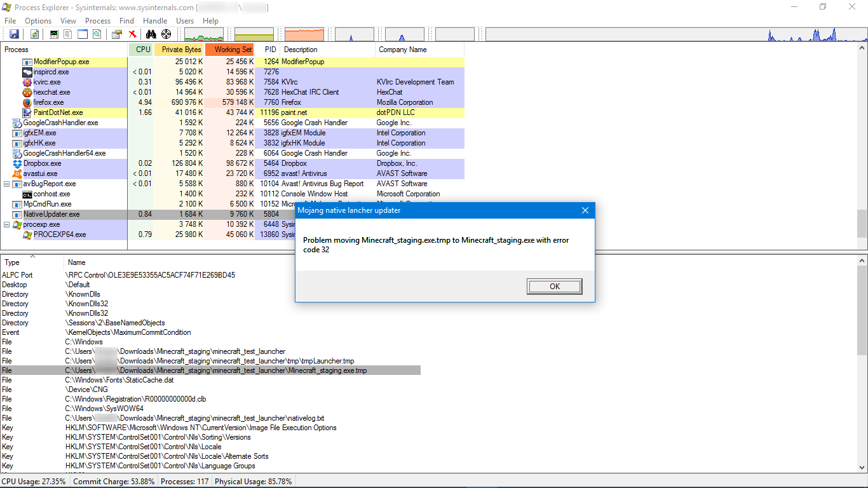
Task: Sort by the PID column header
Action: (268, 50)
